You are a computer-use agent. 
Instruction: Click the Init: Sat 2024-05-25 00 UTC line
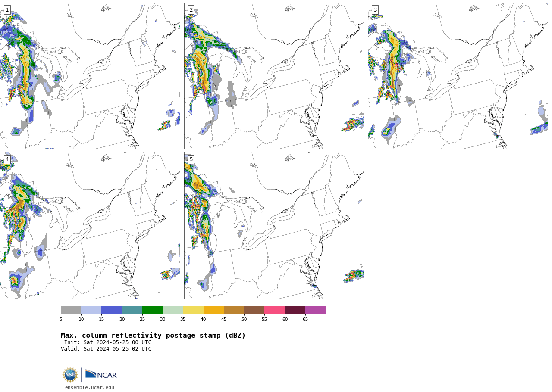[108, 342]
